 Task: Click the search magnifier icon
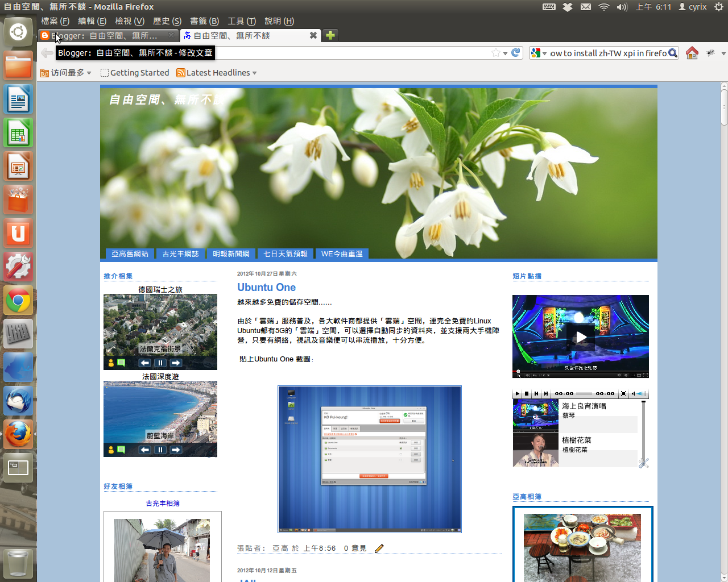(x=673, y=53)
